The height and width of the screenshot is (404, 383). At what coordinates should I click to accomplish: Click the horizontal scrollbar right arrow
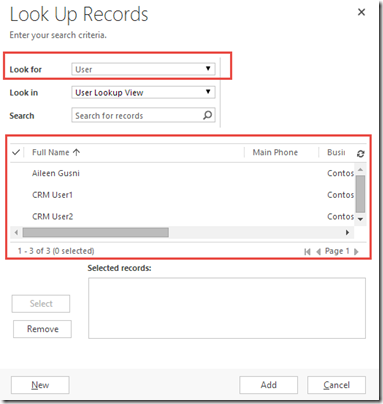pos(347,232)
